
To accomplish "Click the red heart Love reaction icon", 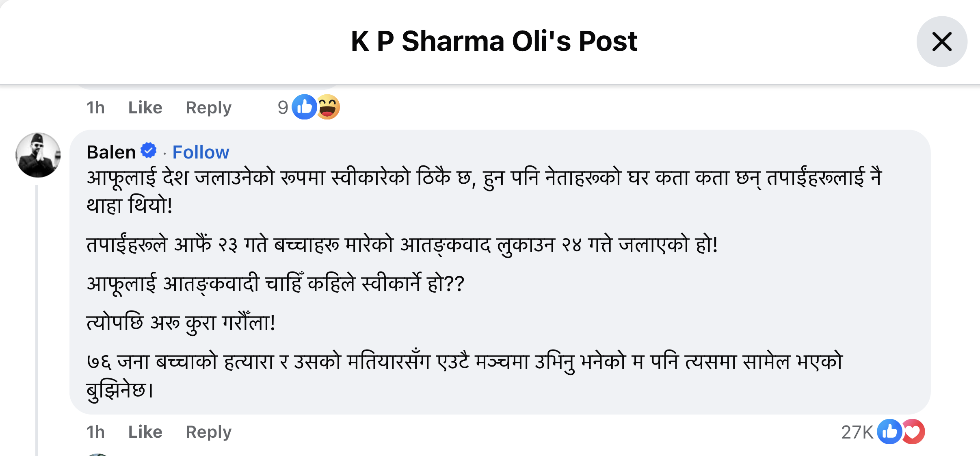I will coord(913,432).
